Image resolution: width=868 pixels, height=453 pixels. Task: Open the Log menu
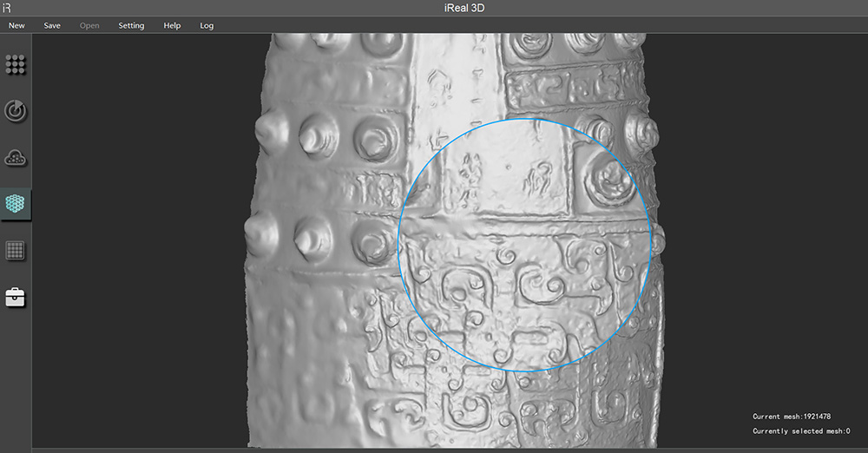[x=207, y=25]
